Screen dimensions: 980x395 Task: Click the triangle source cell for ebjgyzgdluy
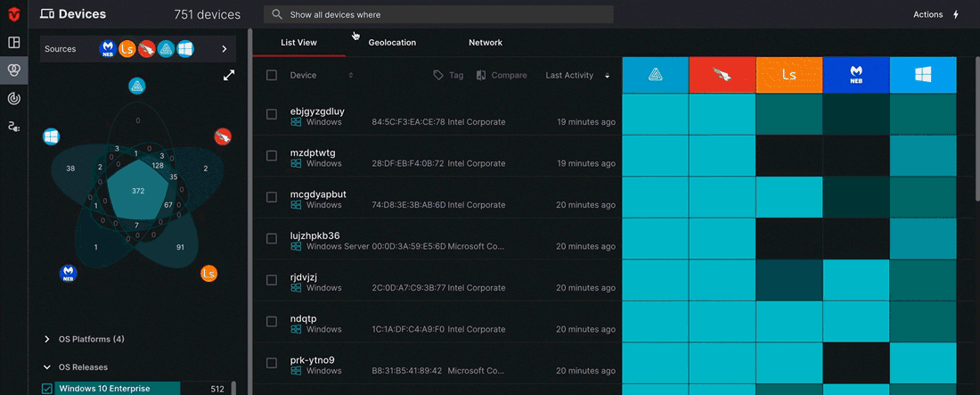656,114
